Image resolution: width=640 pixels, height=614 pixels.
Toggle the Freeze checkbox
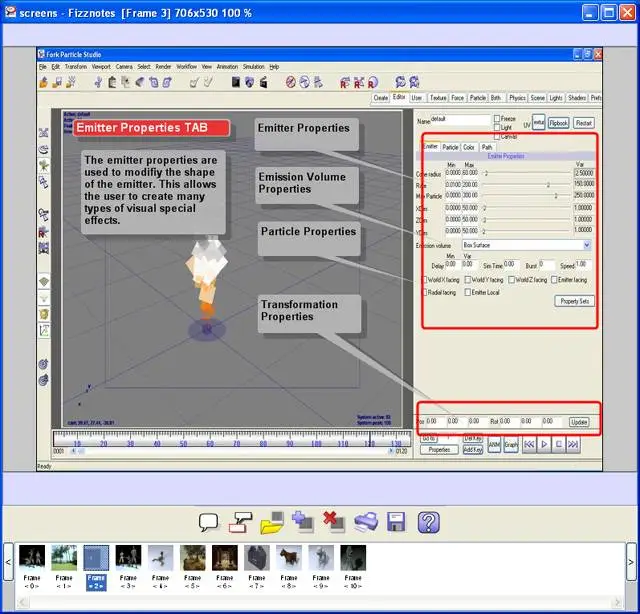click(x=497, y=119)
